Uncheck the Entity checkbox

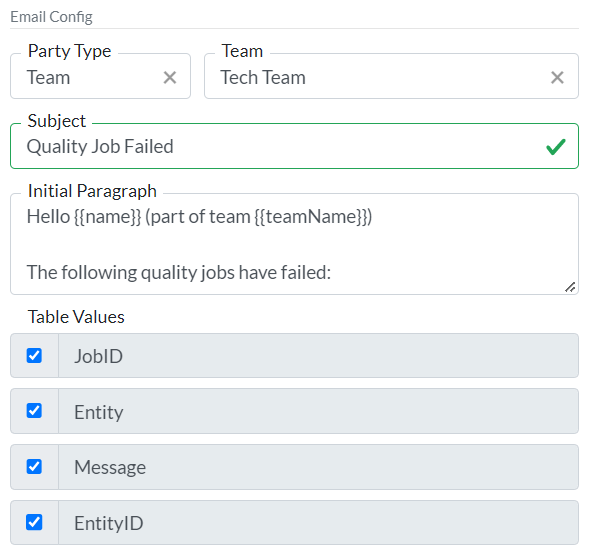[x=34, y=411]
